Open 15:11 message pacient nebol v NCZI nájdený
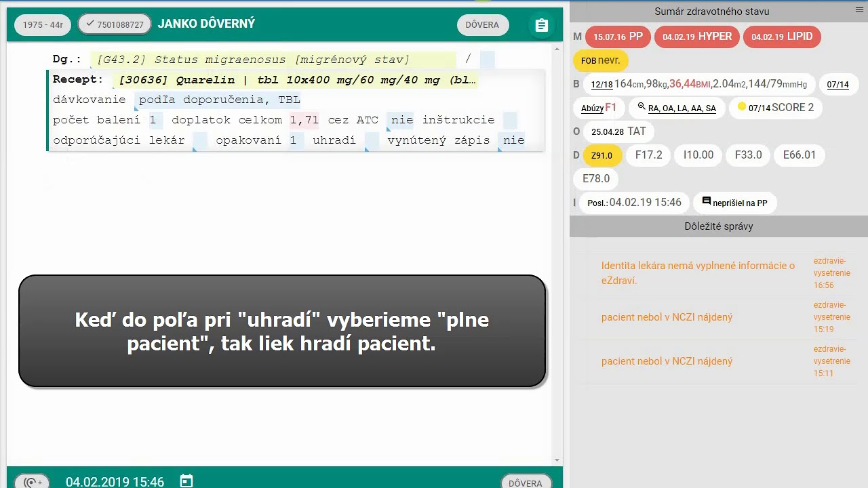 coord(667,361)
